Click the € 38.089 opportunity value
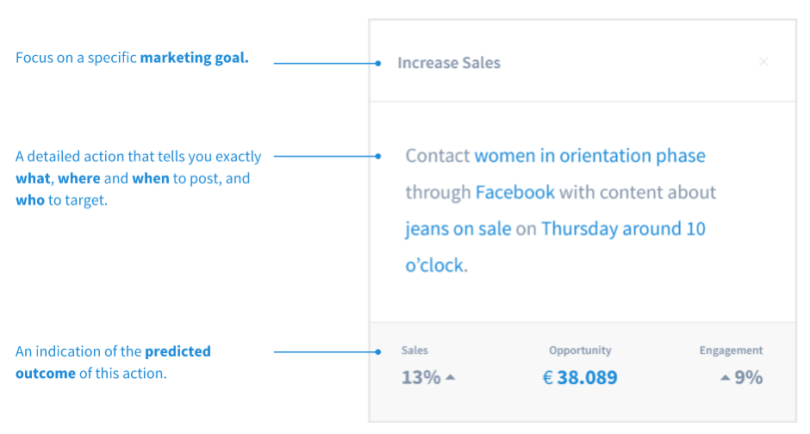 tap(580, 377)
